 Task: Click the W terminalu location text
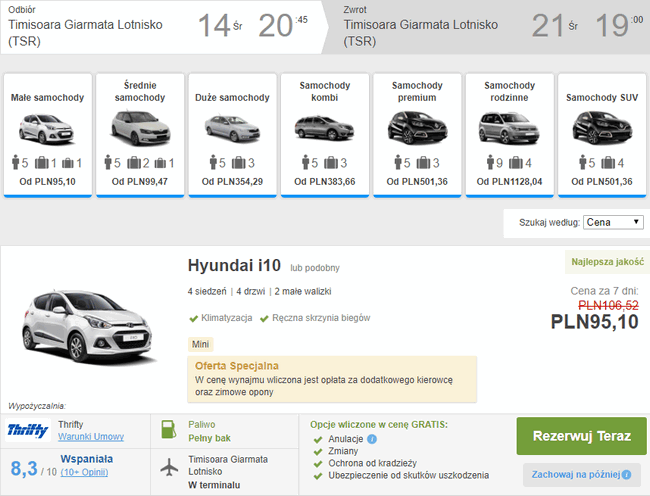(x=214, y=485)
